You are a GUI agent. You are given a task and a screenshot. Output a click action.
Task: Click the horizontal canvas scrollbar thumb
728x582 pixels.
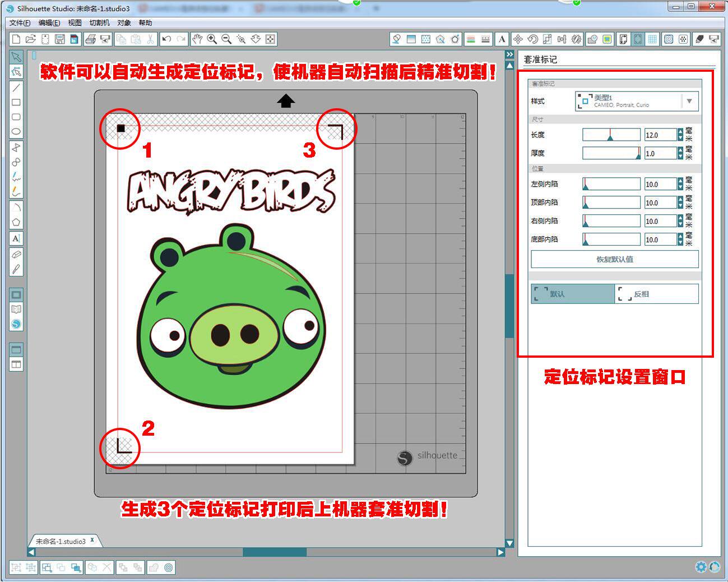[275, 552]
